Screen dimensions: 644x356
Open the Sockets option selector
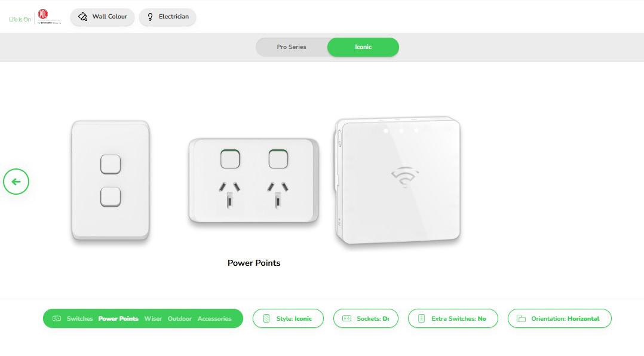366,318
